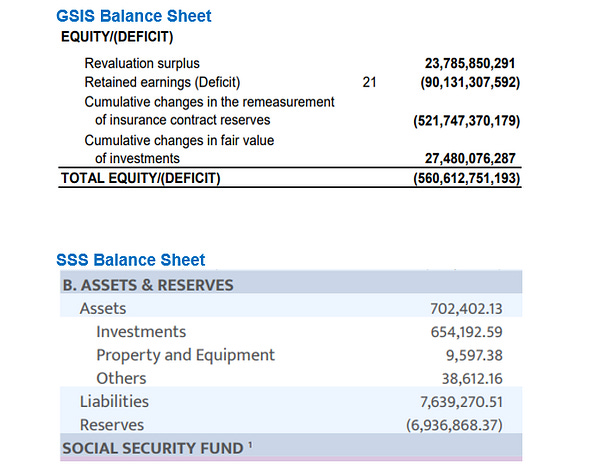Viewport: 600px width, 471px height.
Task: Click the GSIS Balance Sheet heading
Action: pyautogui.click(x=134, y=16)
